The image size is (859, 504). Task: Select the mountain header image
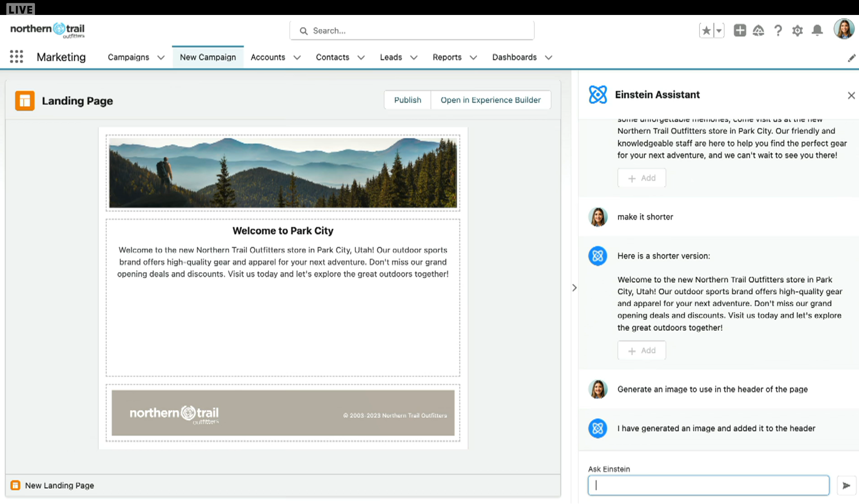283,173
